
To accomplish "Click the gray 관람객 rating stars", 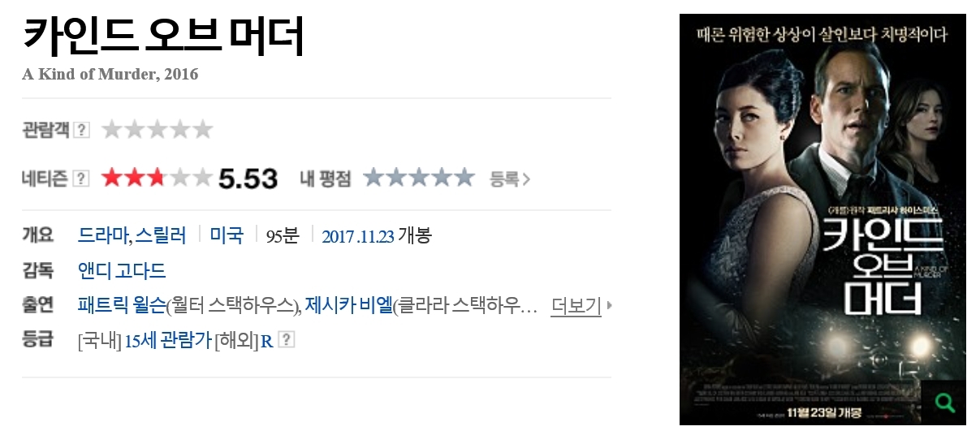I will (x=157, y=129).
